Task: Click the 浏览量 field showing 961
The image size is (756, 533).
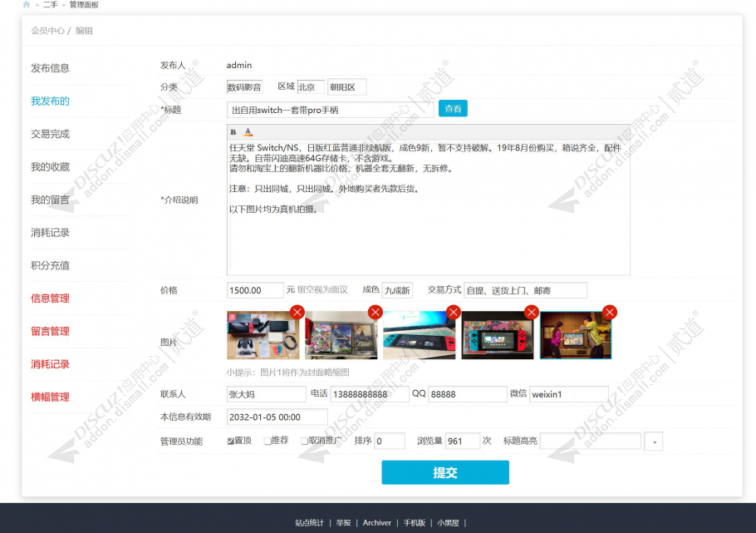Action: click(463, 441)
